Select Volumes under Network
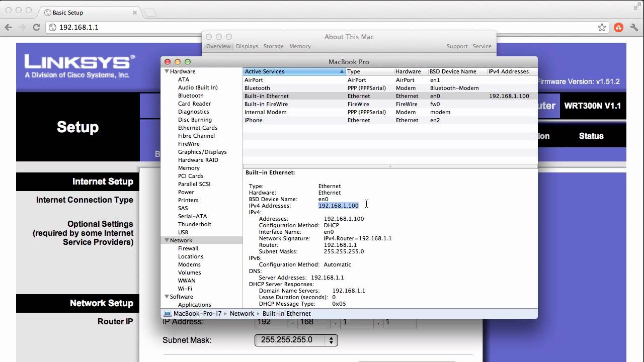The image size is (644, 362). (x=189, y=273)
